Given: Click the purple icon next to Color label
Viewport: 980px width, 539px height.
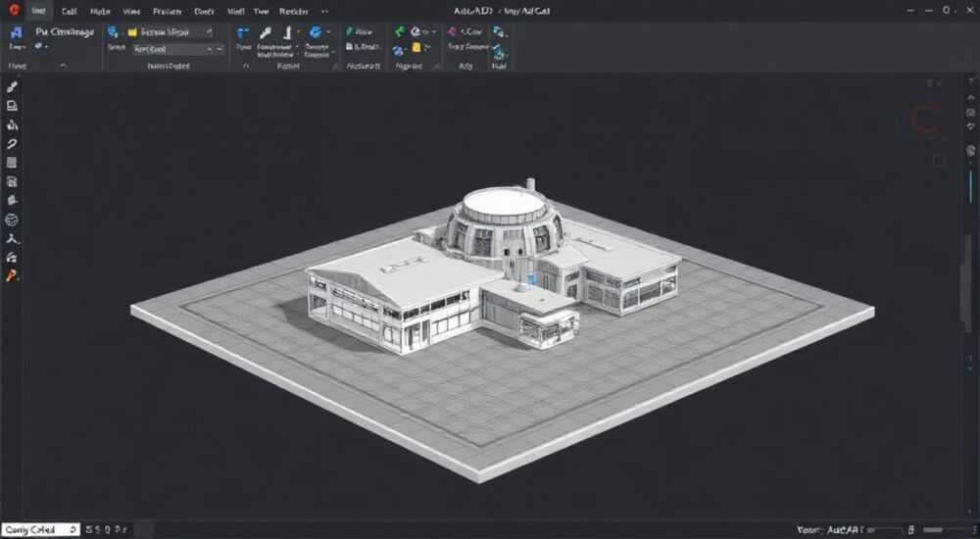Looking at the screenshot, I should [x=452, y=31].
